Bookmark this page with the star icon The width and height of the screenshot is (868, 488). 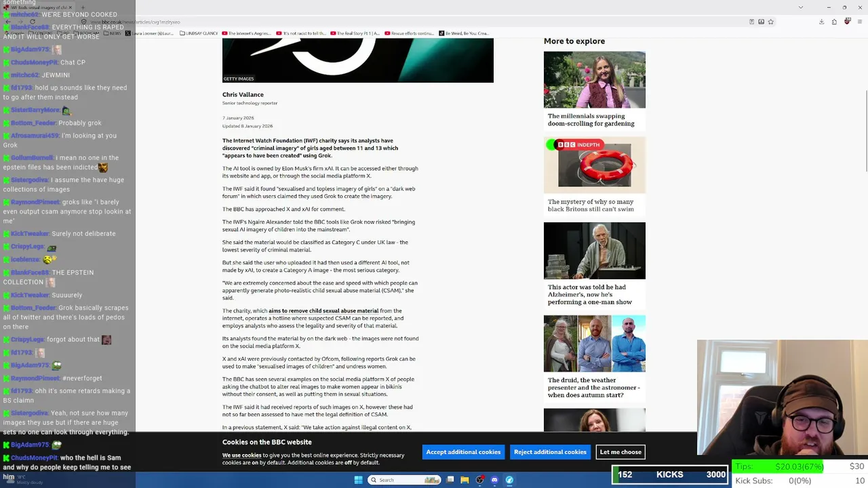[770, 22]
